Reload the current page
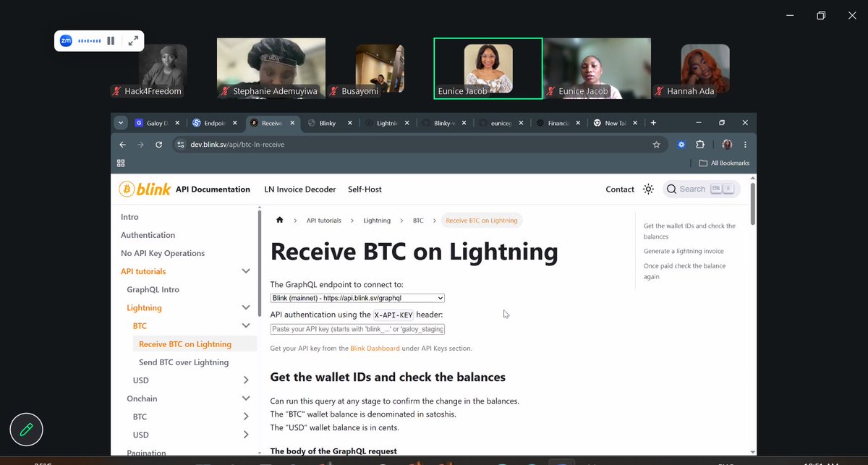 [158, 145]
